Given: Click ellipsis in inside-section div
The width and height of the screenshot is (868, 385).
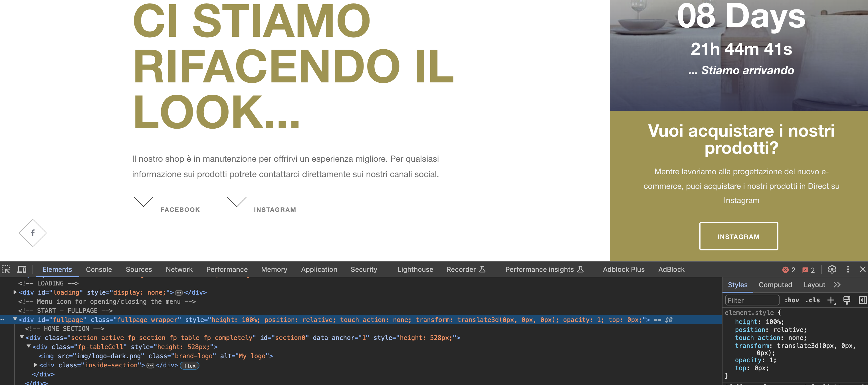Looking at the screenshot, I should pos(150,365).
